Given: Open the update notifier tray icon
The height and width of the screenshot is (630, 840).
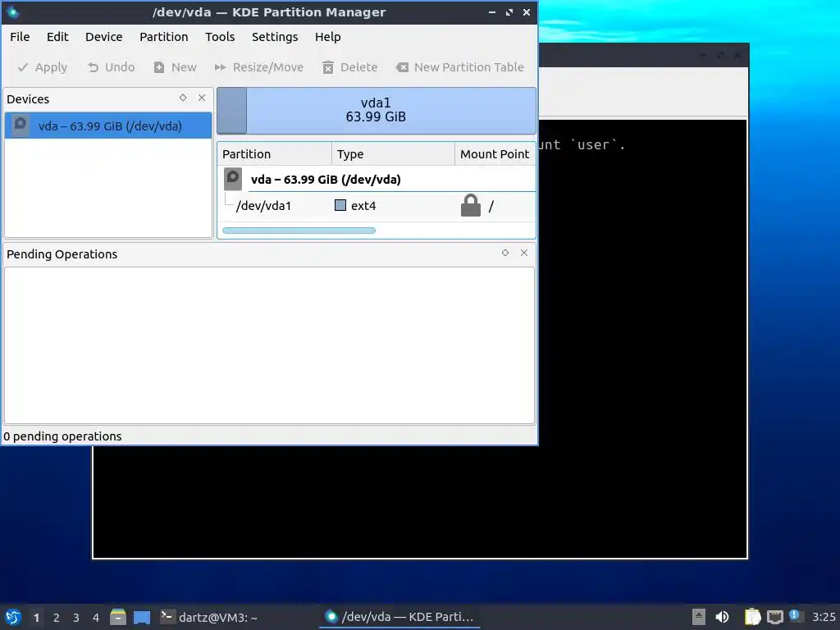Looking at the screenshot, I should point(796,616).
